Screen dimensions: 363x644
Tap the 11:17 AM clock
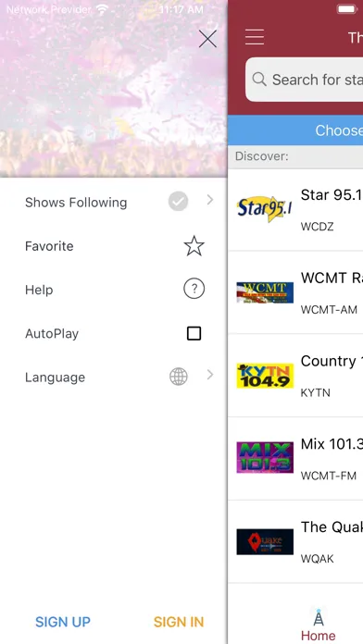pos(181,9)
